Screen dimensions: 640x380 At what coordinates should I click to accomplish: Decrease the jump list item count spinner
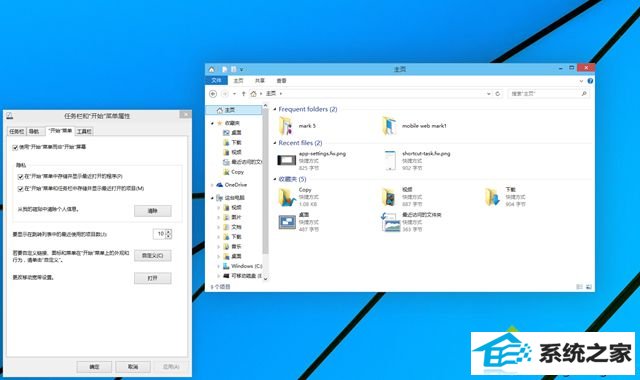(x=169, y=236)
